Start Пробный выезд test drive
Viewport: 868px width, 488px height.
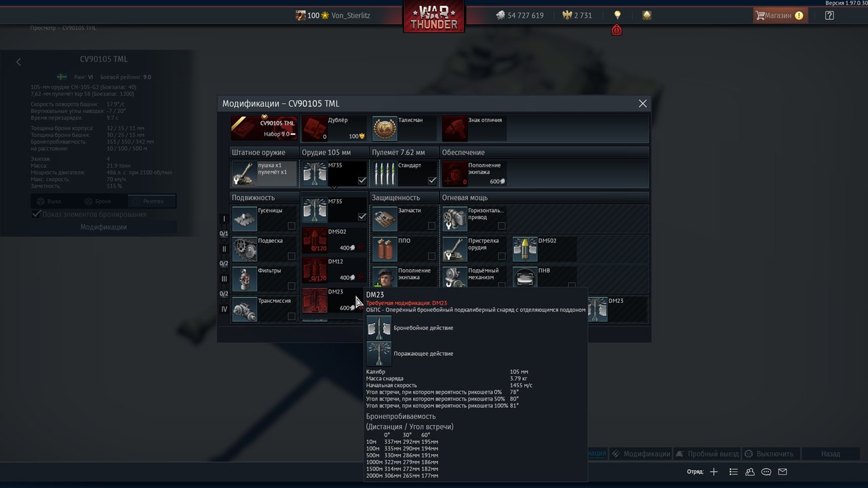[707, 453]
